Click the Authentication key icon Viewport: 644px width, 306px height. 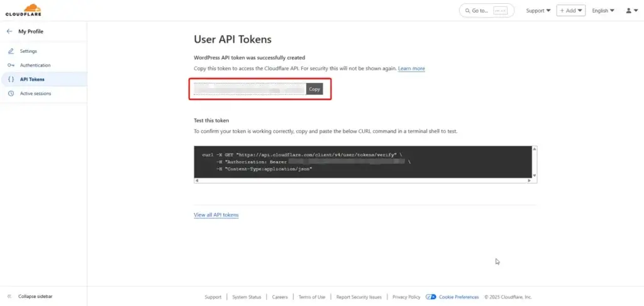coord(11,65)
